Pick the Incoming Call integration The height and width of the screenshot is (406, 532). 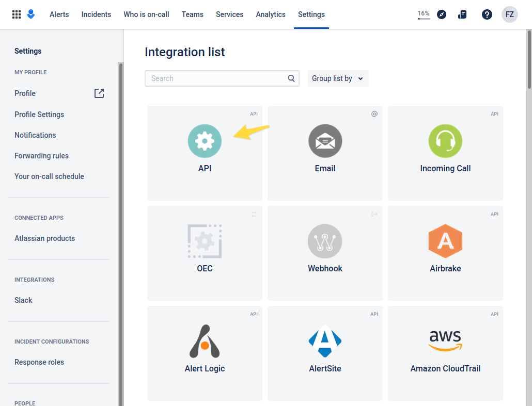pos(445,153)
